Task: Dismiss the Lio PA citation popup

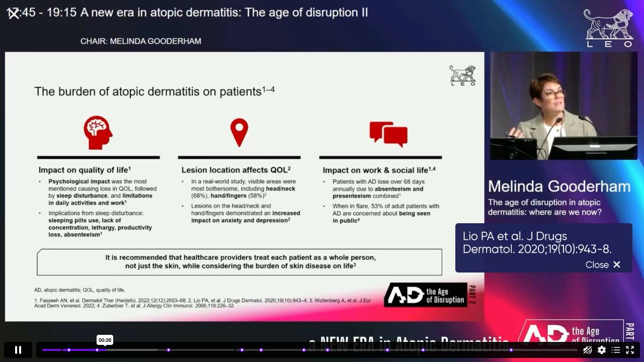Action: pos(603,264)
